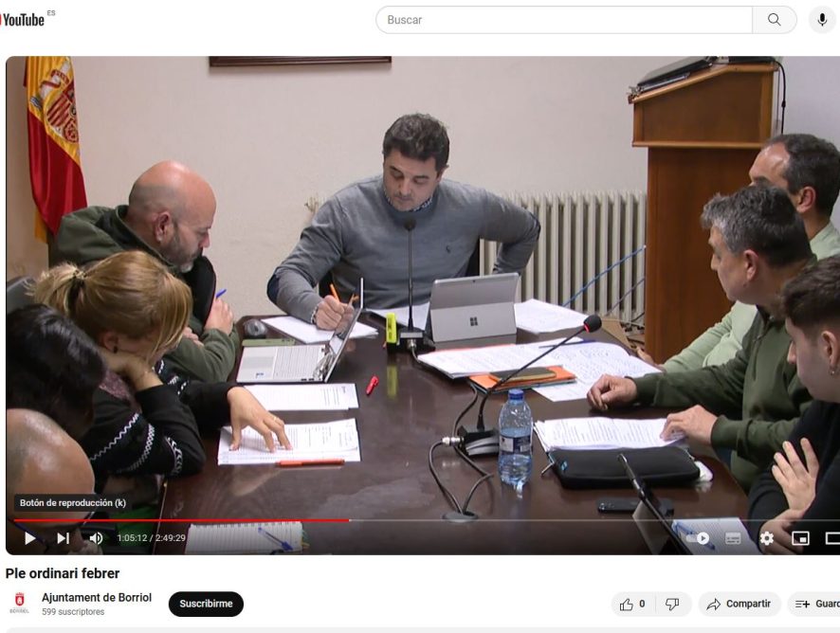This screenshot has height=633, width=840.
Task: Mute the video volume
Action: [94, 538]
